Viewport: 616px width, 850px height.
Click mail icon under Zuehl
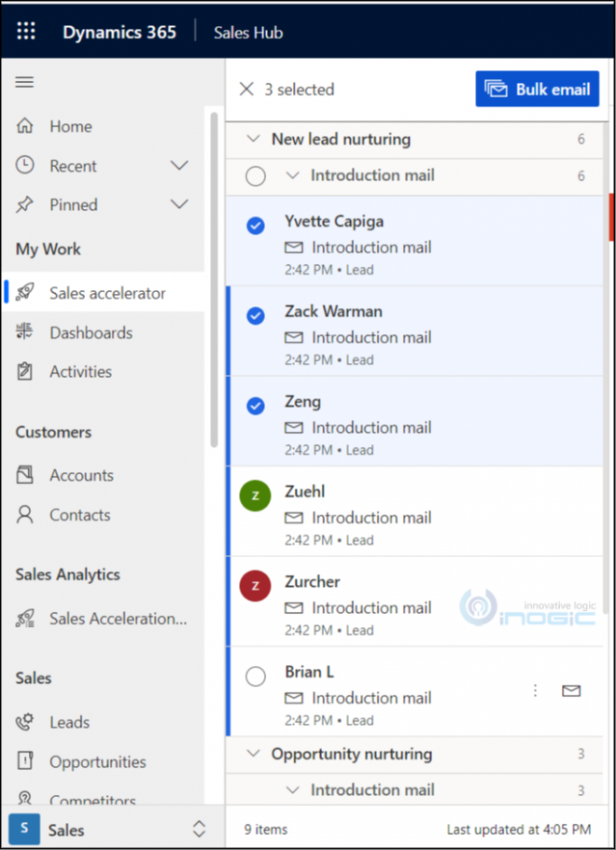pyautogui.click(x=294, y=518)
